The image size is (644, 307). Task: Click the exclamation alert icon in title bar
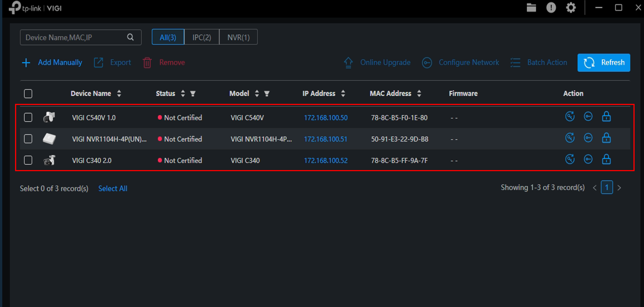click(x=551, y=8)
